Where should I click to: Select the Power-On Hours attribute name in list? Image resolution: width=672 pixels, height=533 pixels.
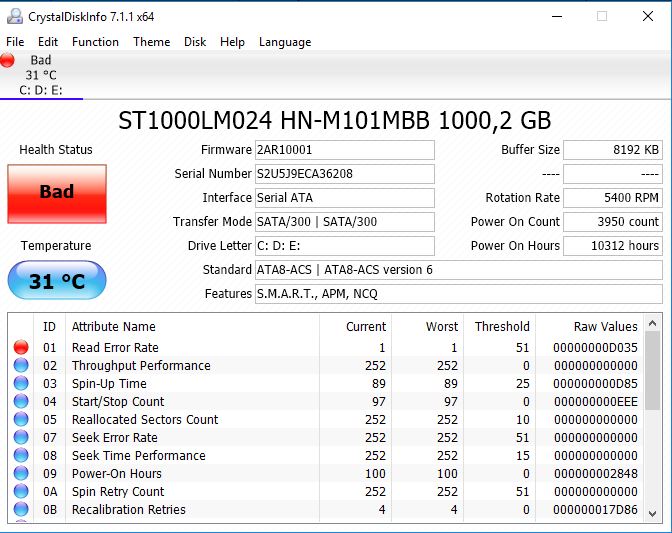[117, 473]
